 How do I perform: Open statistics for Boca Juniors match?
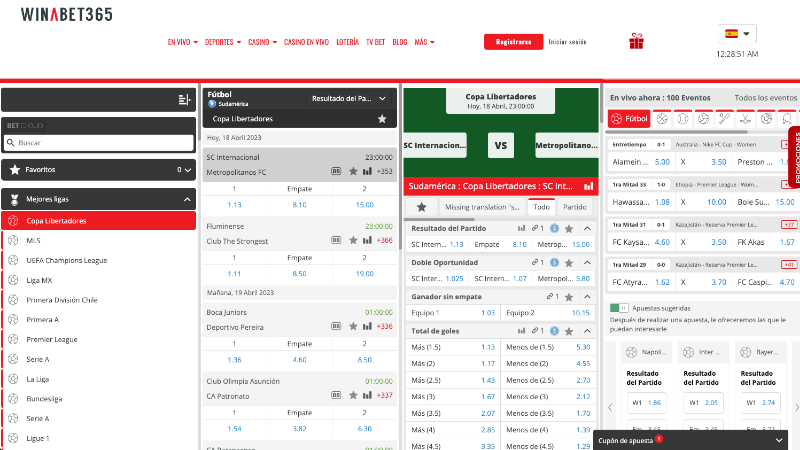coord(367,327)
